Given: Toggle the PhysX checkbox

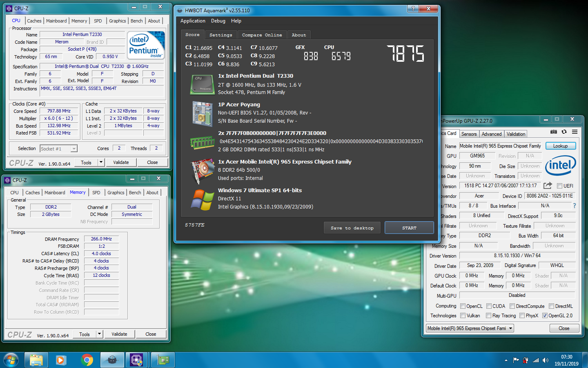Looking at the screenshot, I should pyautogui.click(x=522, y=316).
